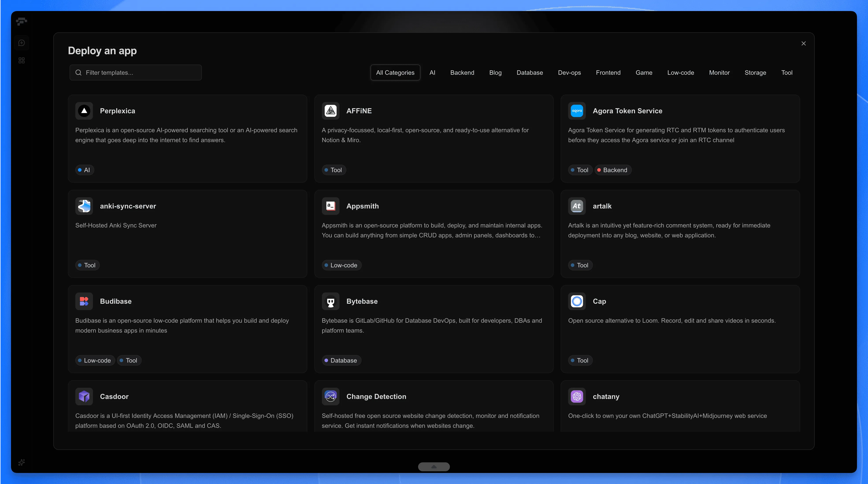868x484 pixels.
Task: Focus the Filter templates search field
Action: pyautogui.click(x=135, y=73)
